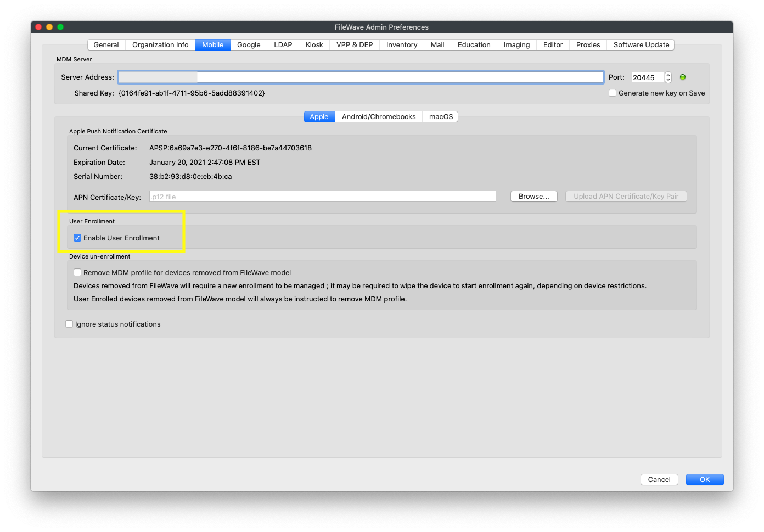
Task: Click the Current Certificate APSP value
Action: (231, 148)
